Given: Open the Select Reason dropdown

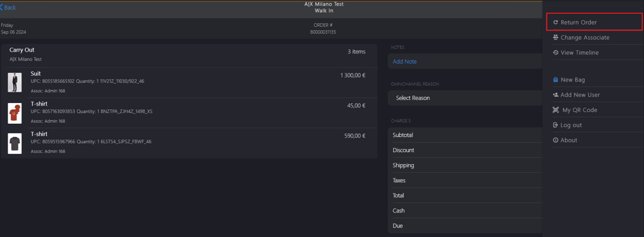Looking at the screenshot, I should 465,98.
